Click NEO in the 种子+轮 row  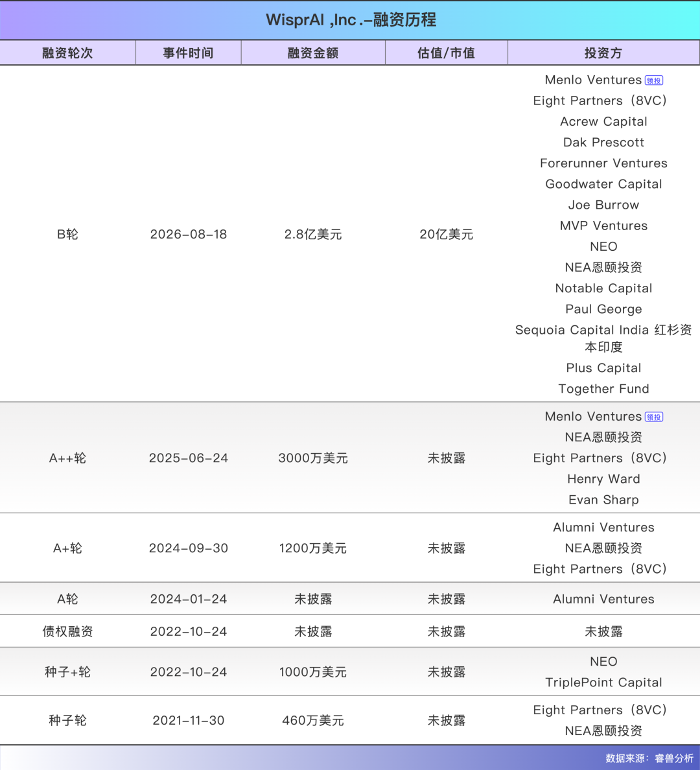pos(603,662)
